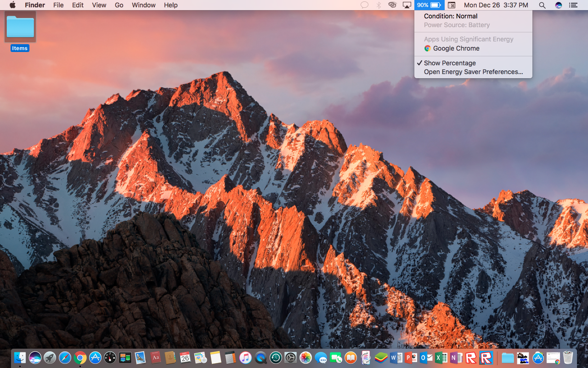The width and height of the screenshot is (588, 368).
Task: Open the Trash in the Dock
Action: [x=568, y=357]
